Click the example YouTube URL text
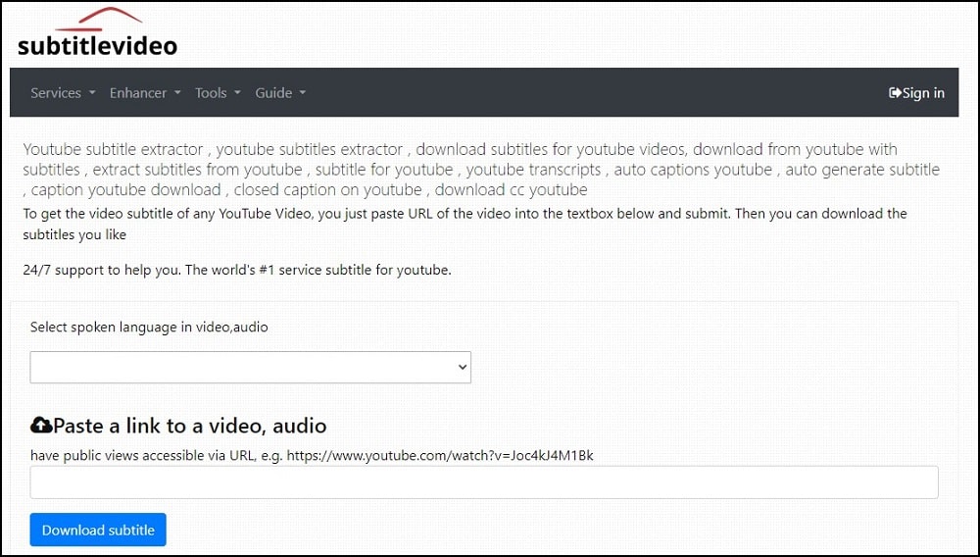980x557 pixels. [x=440, y=455]
